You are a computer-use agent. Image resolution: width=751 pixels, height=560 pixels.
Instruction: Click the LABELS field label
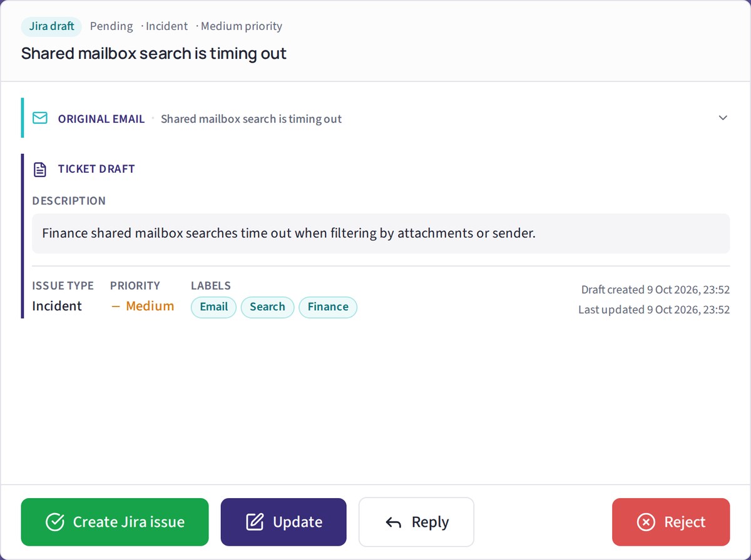click(211, 286)
